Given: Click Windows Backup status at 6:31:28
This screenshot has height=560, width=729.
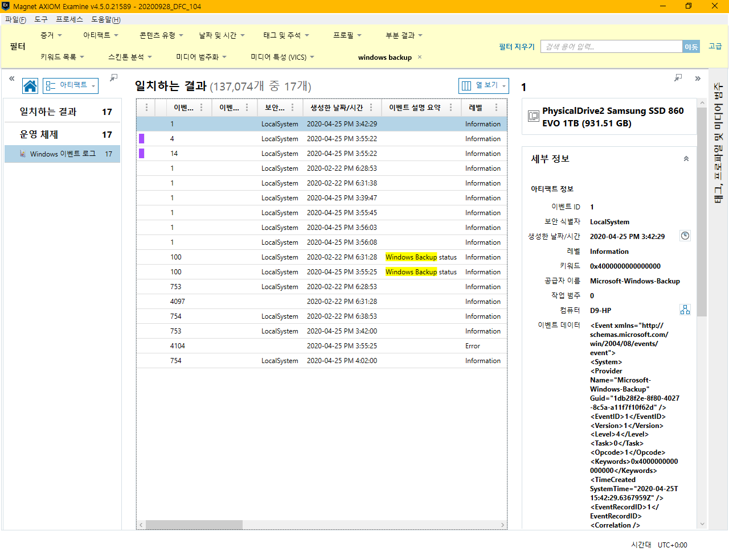Looking at the screenshot, I should coord(421,257).
